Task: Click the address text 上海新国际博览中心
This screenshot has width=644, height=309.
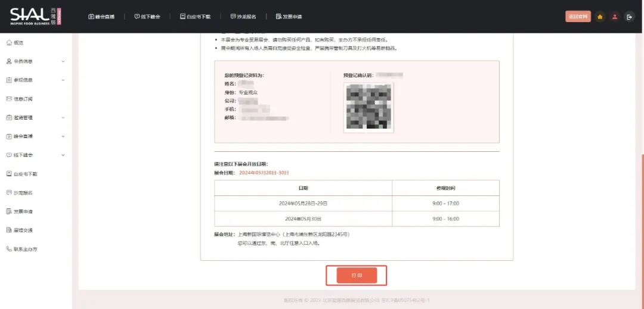Action: (x=259, y=235)
